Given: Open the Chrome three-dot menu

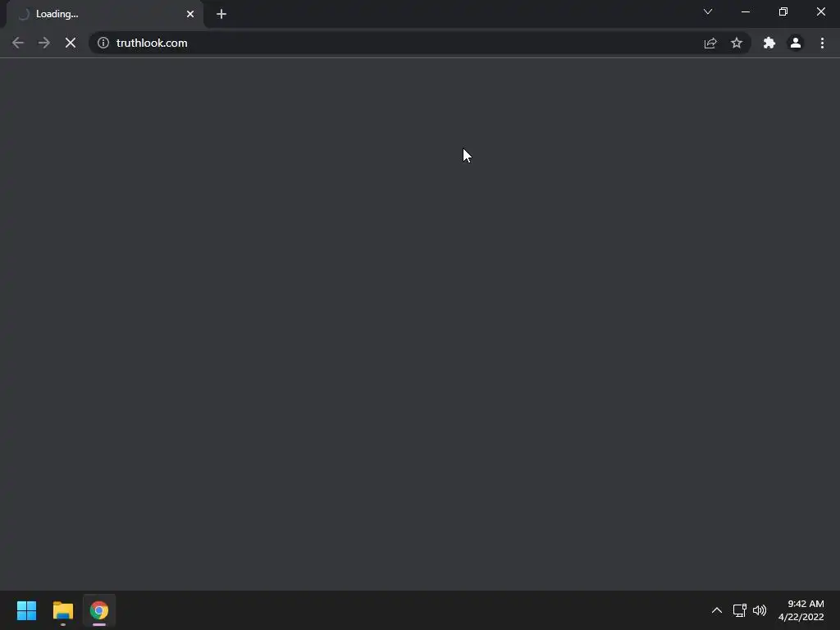Looking at the screenshot, I should 822,43.
